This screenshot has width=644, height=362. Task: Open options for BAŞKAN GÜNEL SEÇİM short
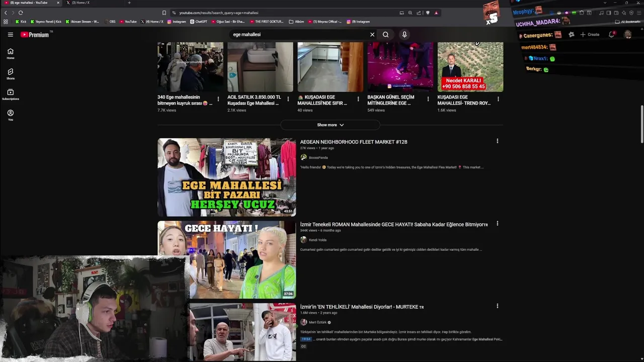click(428, 99)
